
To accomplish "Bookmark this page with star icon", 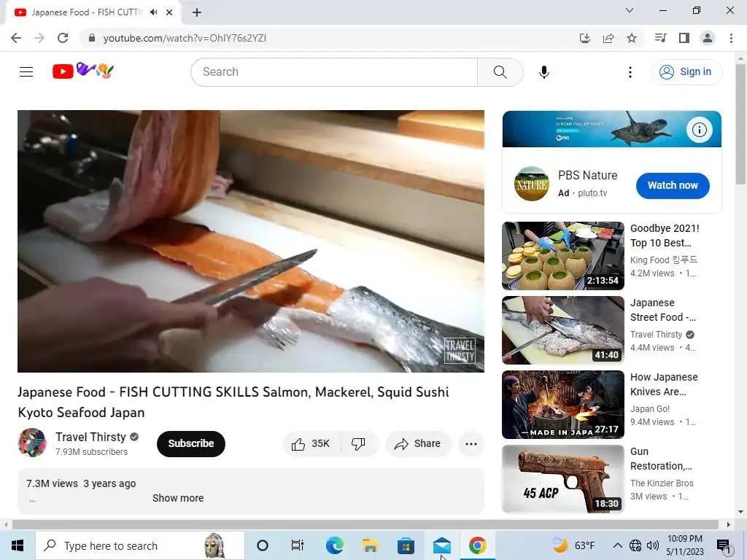I will coord(632,38).
